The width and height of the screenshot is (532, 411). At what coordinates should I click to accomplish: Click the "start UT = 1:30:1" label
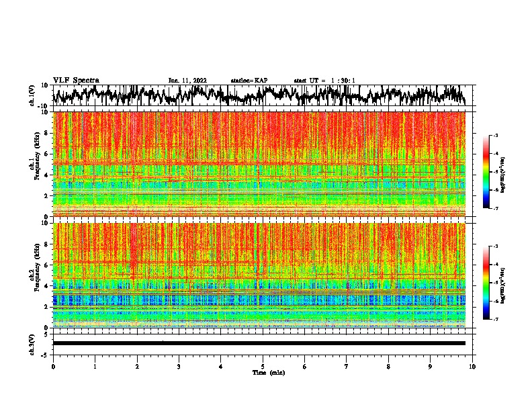pos(324,81)
